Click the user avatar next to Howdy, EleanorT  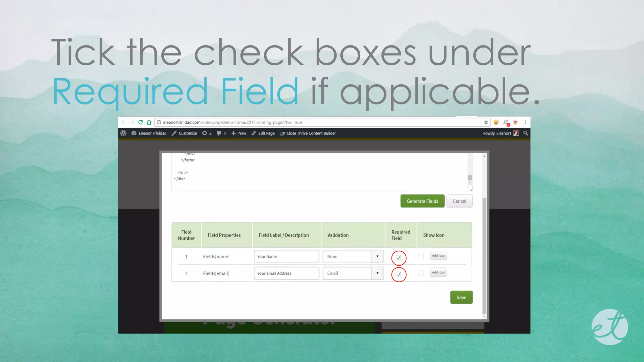tap(516, 133)
